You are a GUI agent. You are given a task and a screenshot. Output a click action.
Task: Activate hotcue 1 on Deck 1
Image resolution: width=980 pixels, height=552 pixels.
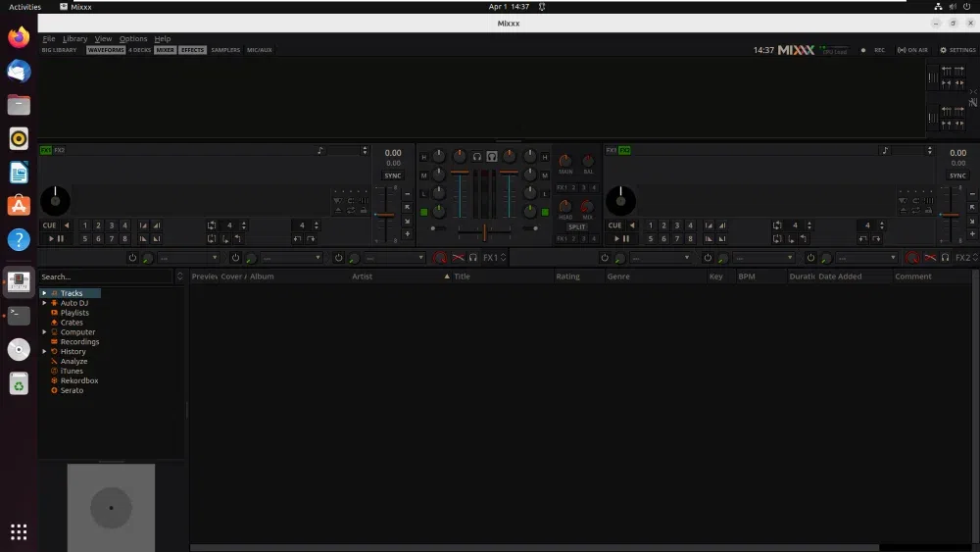(x=85, y=226)
